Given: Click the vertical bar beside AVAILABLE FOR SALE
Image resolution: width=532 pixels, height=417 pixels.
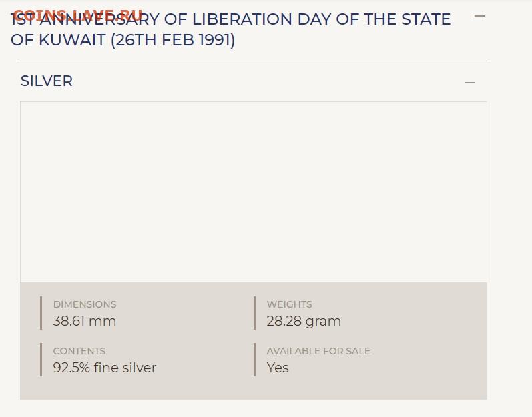Looking at the screenshot, I should tap(254, 360).
